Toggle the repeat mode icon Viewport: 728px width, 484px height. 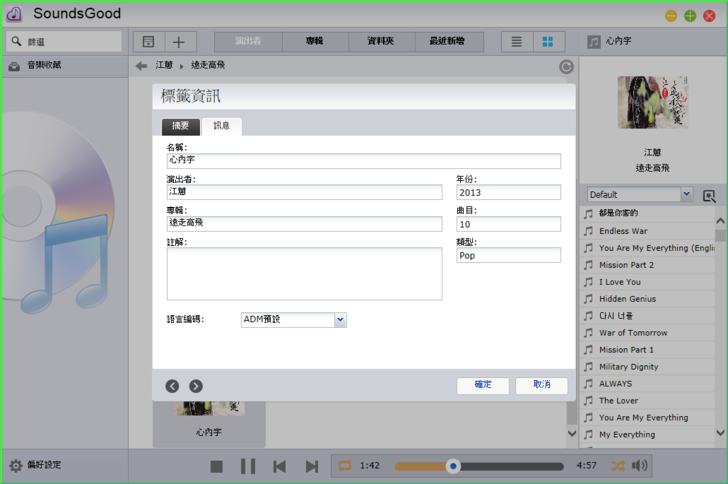click(x=345, y=466)
